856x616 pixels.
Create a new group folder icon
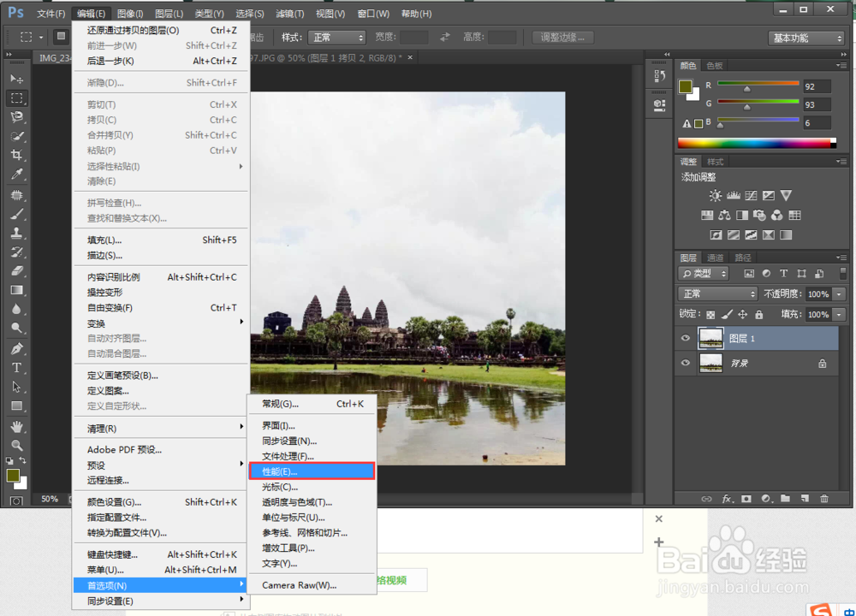[x=785, y=499]
